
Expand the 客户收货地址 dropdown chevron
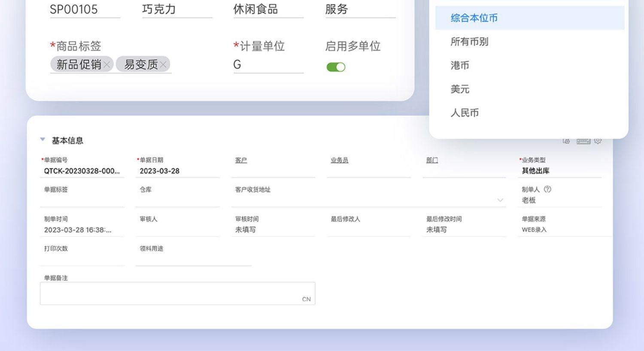click(x=500, y=200)
